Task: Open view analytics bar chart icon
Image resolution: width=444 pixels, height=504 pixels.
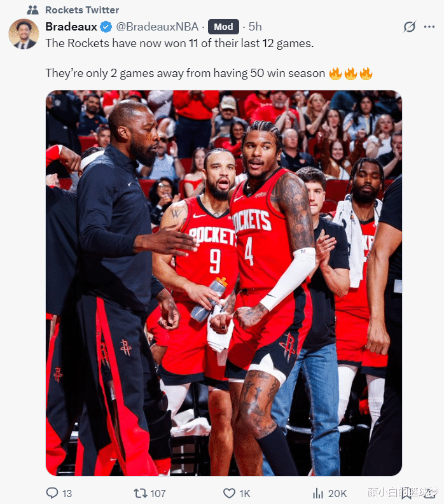Action: pos(318,493)
